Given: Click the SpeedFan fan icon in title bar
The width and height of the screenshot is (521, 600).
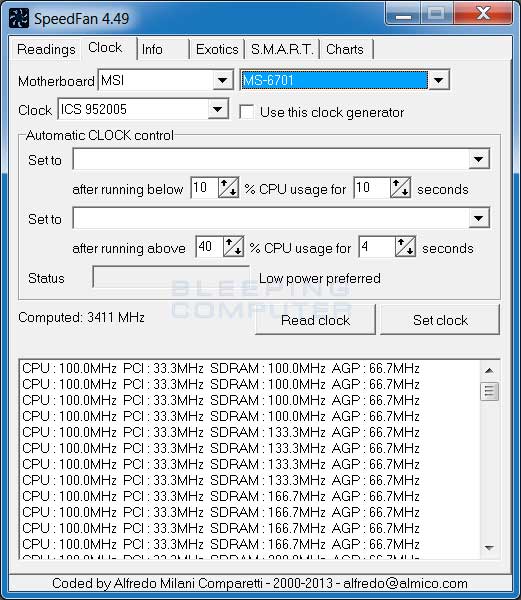Looking at the screenshot, I should click(19, 18).
